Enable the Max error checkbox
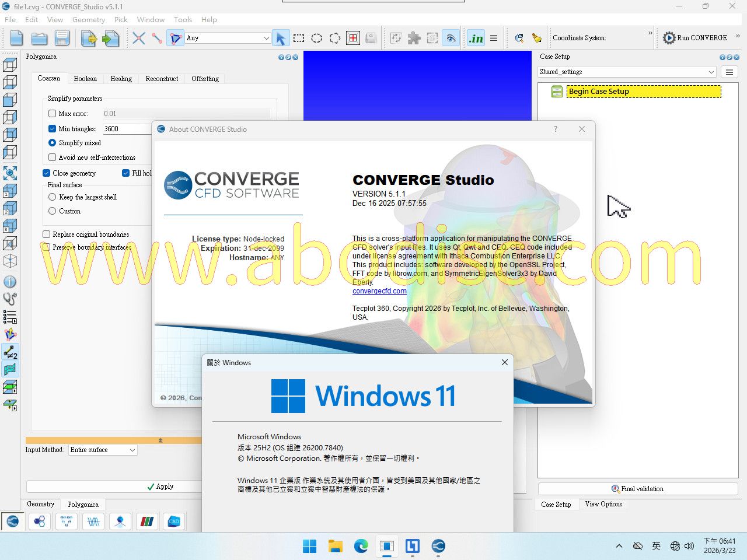Viewport: 747px width, 560px height. point(53,114)
